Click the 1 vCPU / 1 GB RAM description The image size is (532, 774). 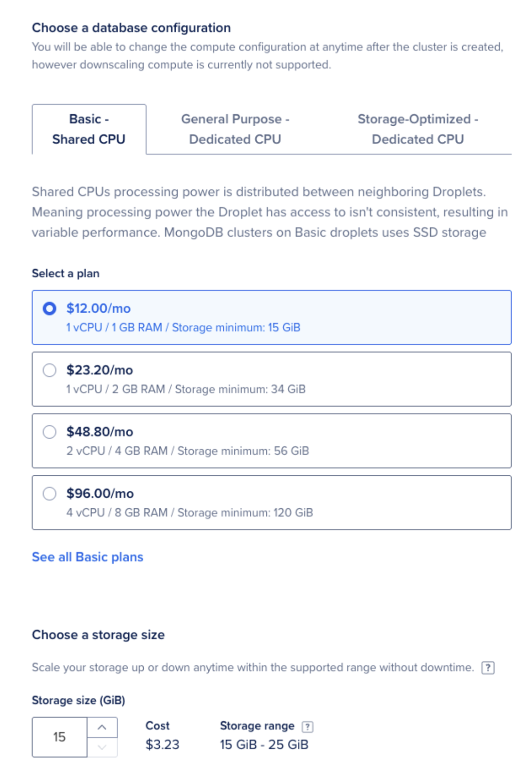point(183,327)
